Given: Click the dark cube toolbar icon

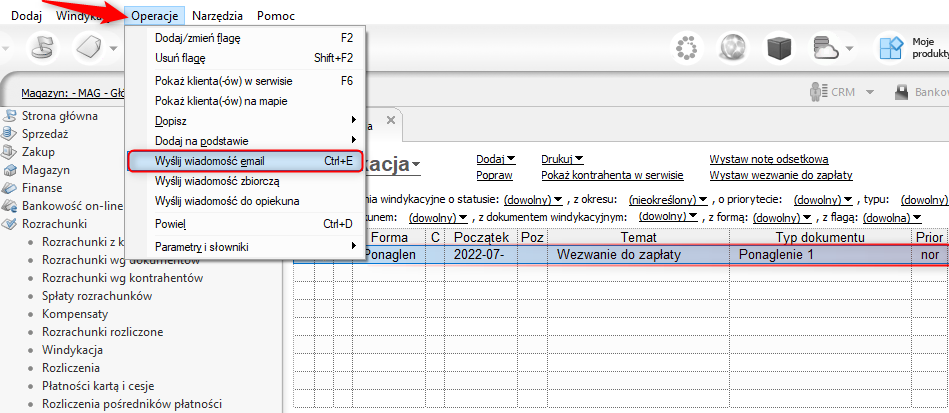Looking at the screenshot, I should pyautogui.click(x=780, y=48).
